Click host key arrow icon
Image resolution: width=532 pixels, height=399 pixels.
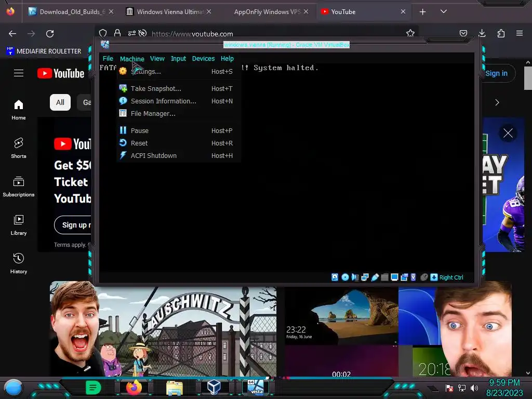[x=434, y=277]
